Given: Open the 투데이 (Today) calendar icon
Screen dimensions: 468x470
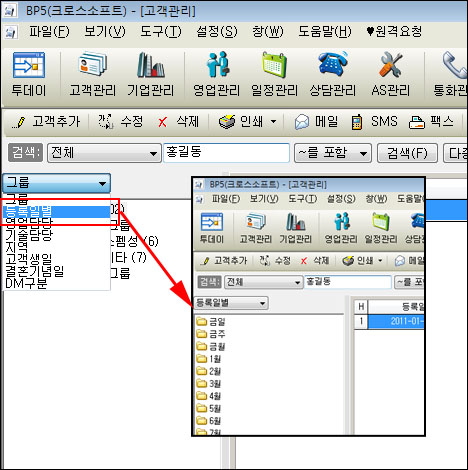Looking at the screenshot, I should point(29,65).
